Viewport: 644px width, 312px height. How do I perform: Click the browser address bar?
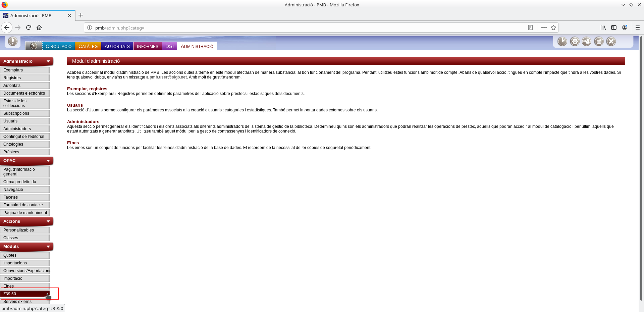click(302, 28)
